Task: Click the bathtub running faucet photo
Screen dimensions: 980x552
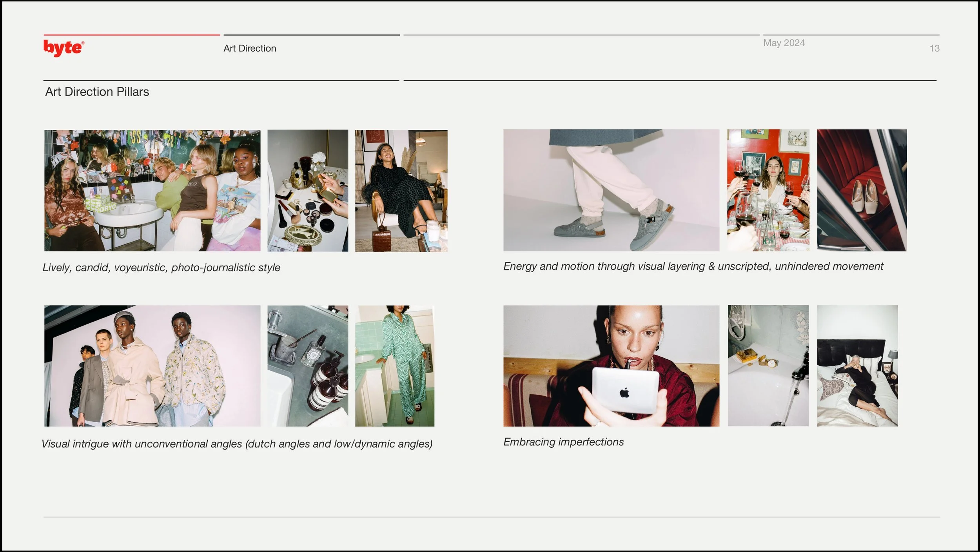Action: point(768,366)
